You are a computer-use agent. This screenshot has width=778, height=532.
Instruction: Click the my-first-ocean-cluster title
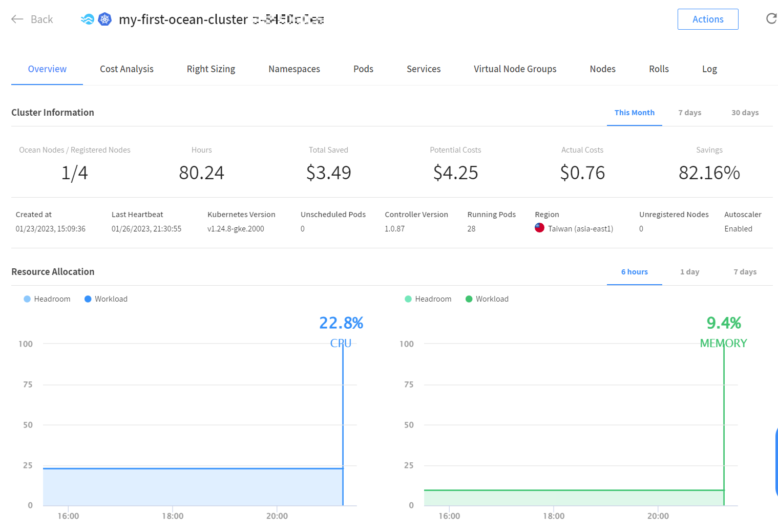pos(183,19)
